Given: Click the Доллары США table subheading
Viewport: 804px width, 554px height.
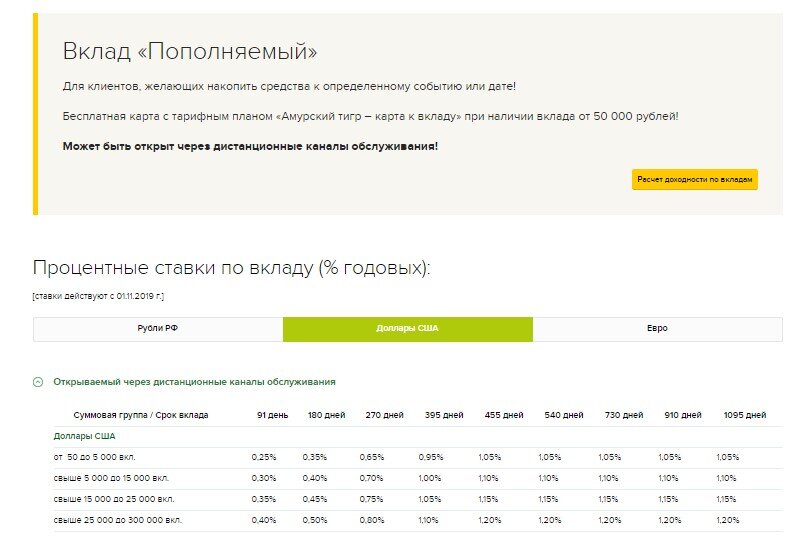Looking at the screenshot, I should (85, 437).
